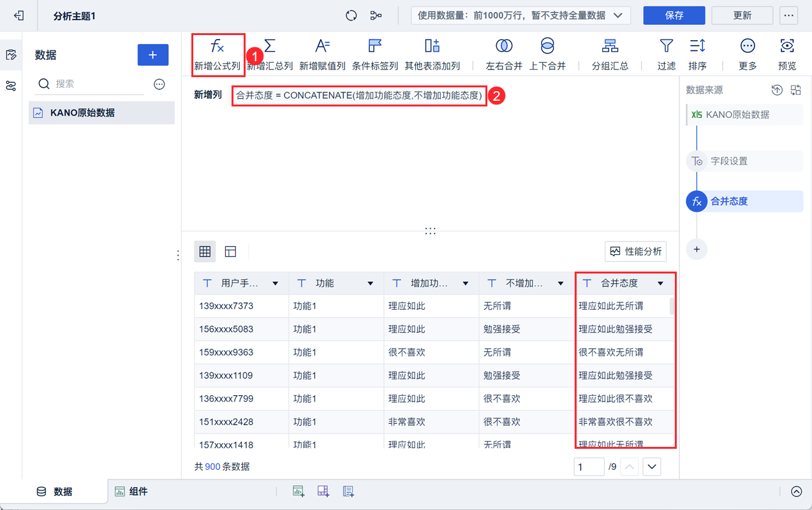
Task: Click the 搜索 search field
Action: tap(89, 84)
